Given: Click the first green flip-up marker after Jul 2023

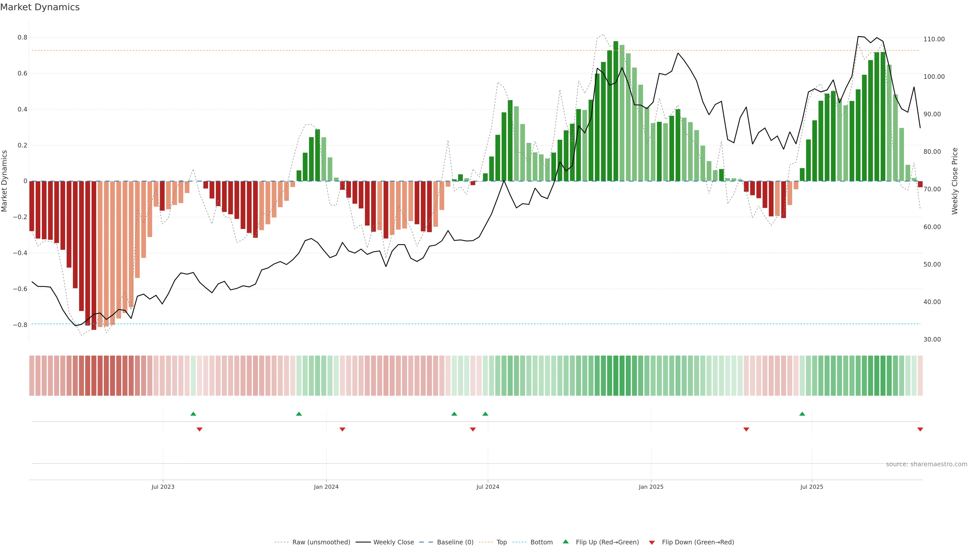Looking at the screenshot, I should [x=193, y=414].
